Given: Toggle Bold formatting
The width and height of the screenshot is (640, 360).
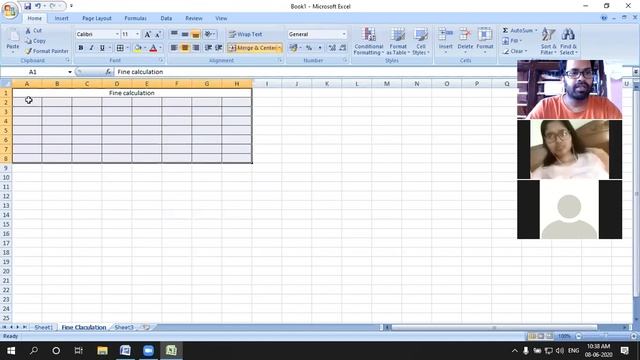Looking at the screenshot, I should pos(81,48).
